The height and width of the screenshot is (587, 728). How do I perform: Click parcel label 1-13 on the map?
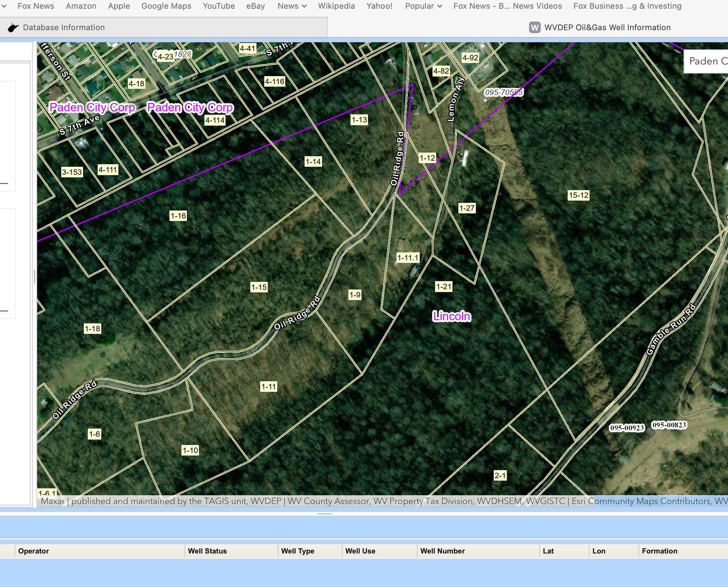[x=359, y=120]
